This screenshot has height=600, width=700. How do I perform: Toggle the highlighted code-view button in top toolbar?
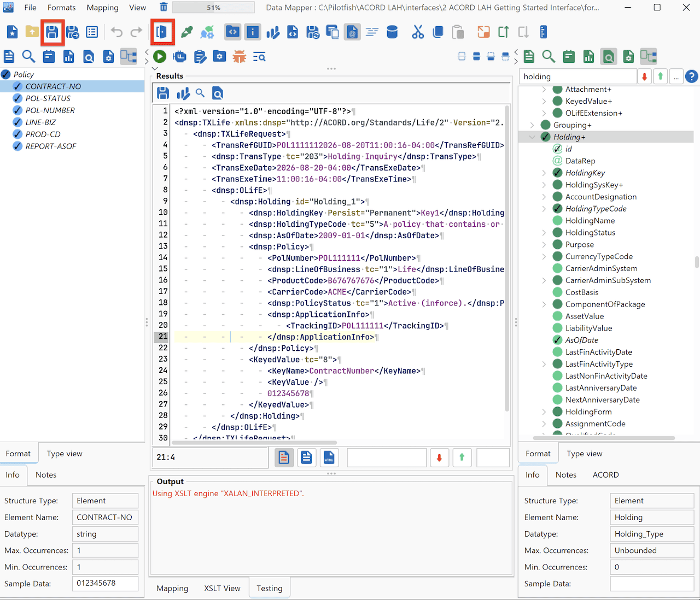tap(233, 32)
